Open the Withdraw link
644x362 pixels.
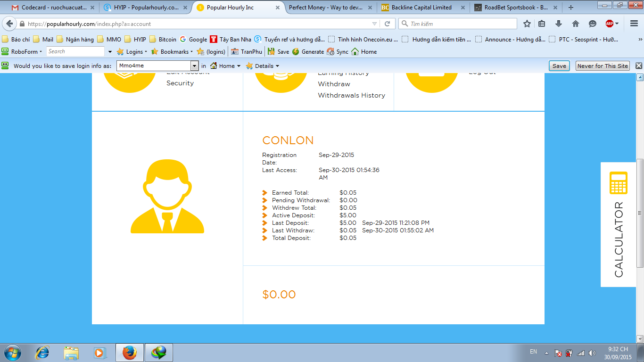click(334, 84)
